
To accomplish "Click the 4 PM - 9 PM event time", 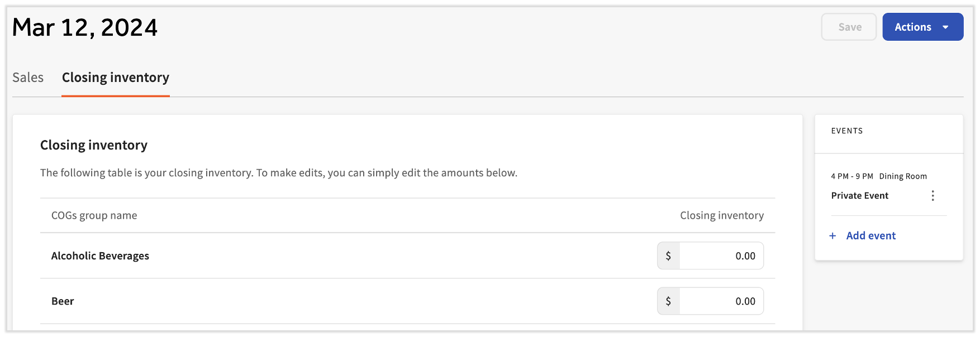I will 851,176.
